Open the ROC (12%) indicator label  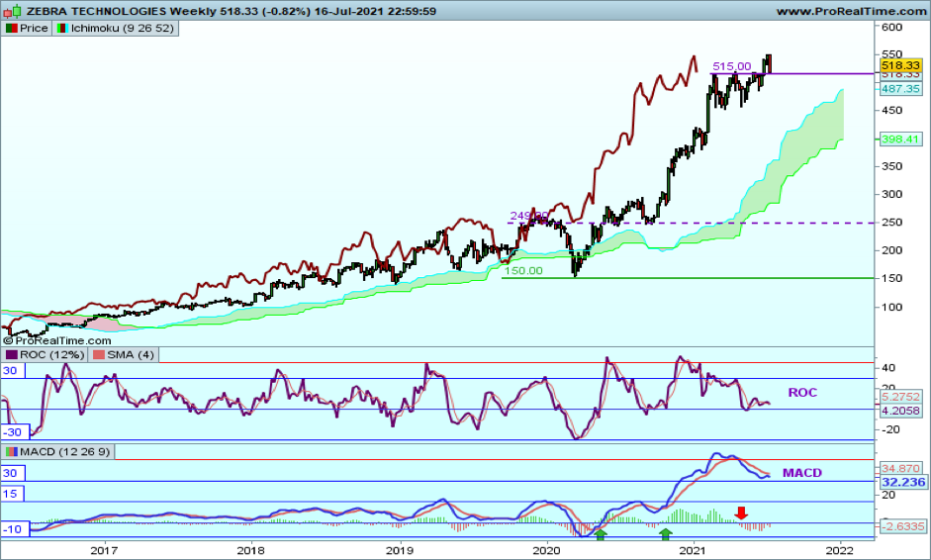pos(51,354)
